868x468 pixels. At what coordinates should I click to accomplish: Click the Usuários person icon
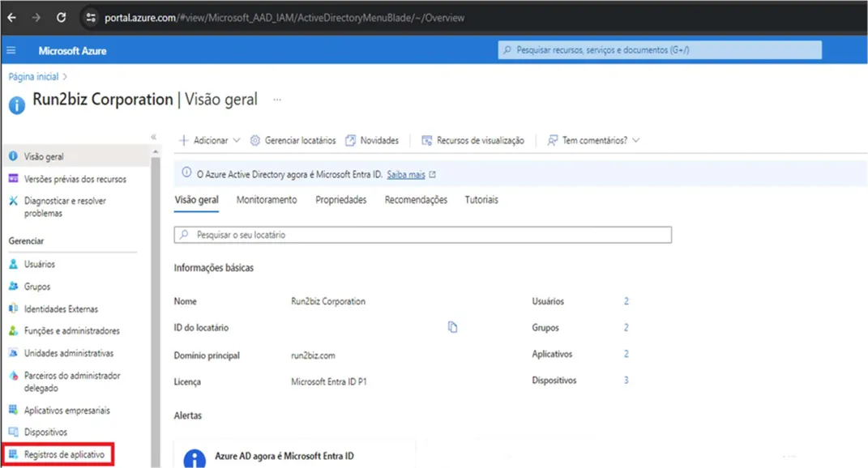13,264
